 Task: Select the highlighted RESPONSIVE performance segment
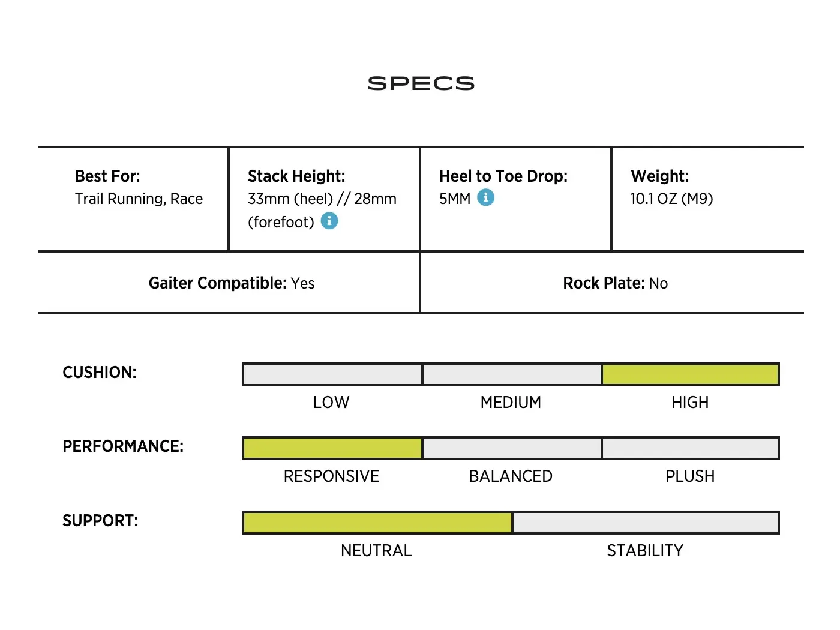click(332, 448)
